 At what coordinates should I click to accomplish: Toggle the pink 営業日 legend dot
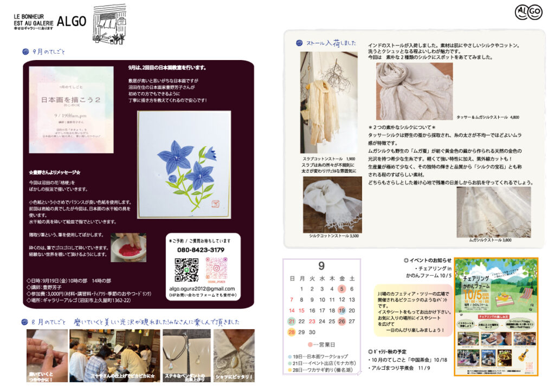311,344
